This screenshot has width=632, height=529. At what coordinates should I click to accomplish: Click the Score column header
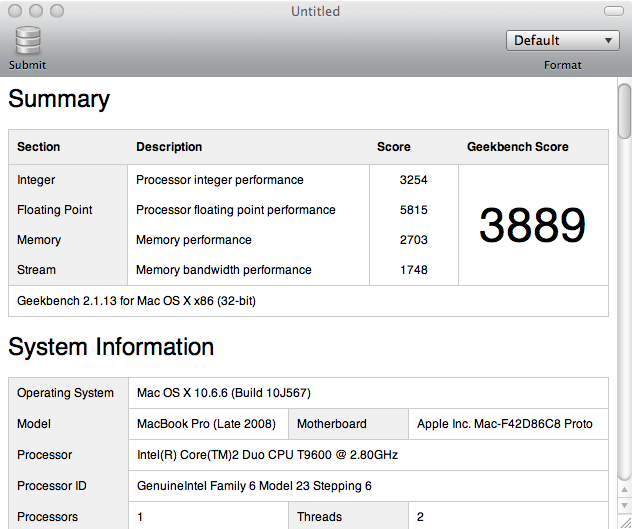[393, 147]
